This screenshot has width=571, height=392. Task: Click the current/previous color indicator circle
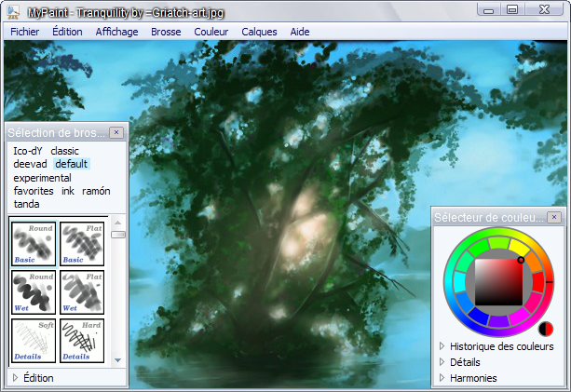pyautogui.click(x=546, y=328)
